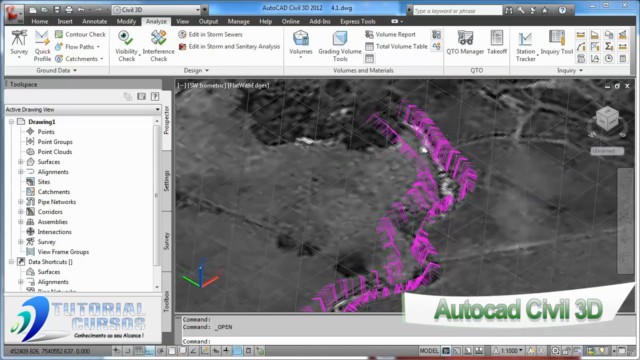The height and width of the screenshot is (360, 640).
Task: Open the Express Tools ribbon tab
Action: 358,21
